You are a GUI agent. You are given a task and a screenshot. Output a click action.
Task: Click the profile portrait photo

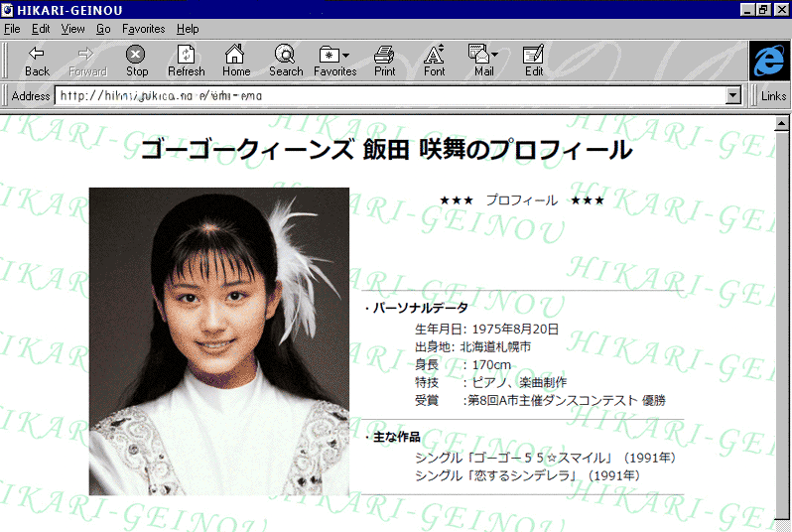click(219, 340)
